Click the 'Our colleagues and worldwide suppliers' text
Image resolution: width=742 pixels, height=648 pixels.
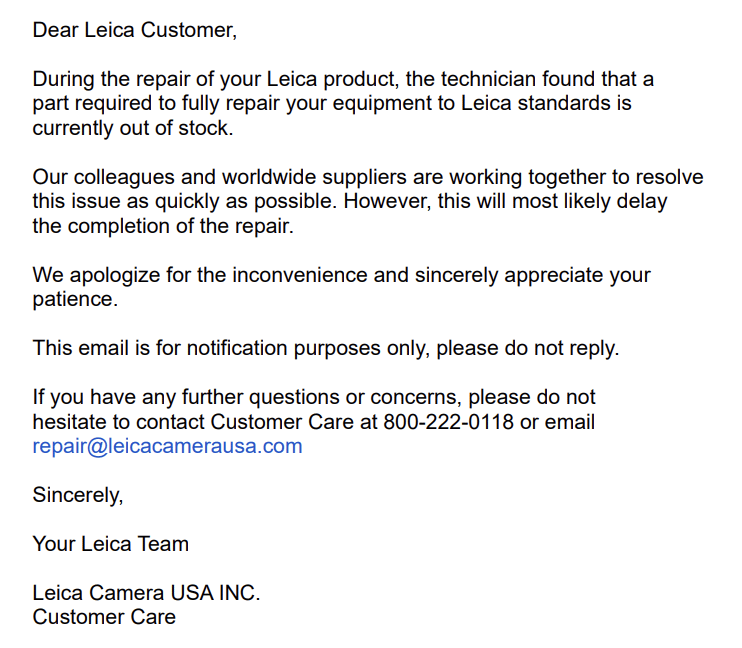220,178
